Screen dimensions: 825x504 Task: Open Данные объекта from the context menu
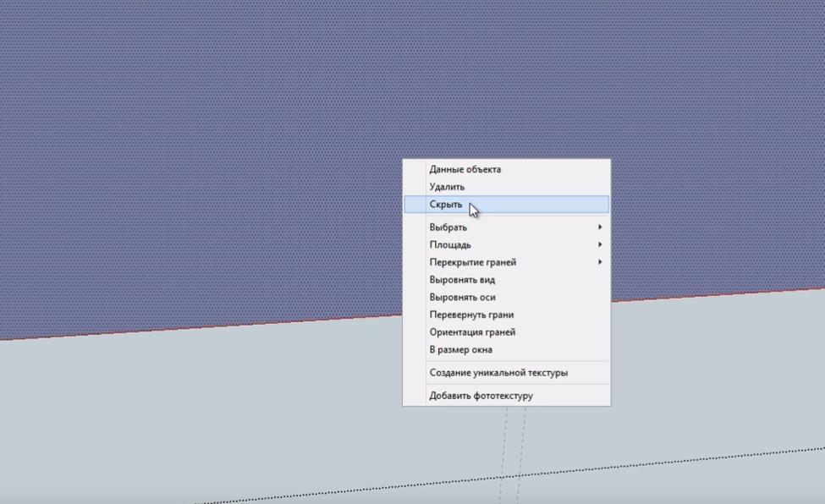465,169
